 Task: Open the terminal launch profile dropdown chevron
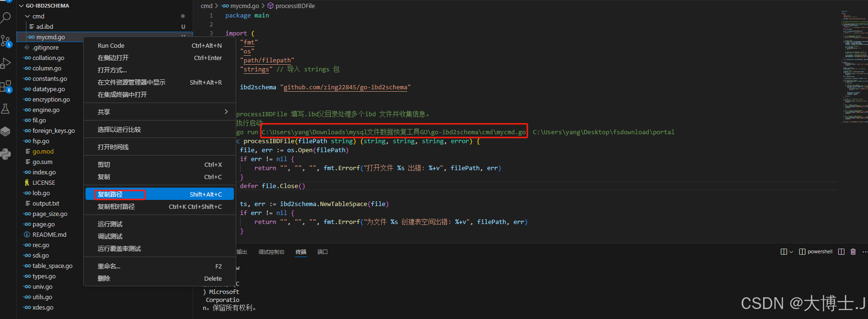[791, 252]
